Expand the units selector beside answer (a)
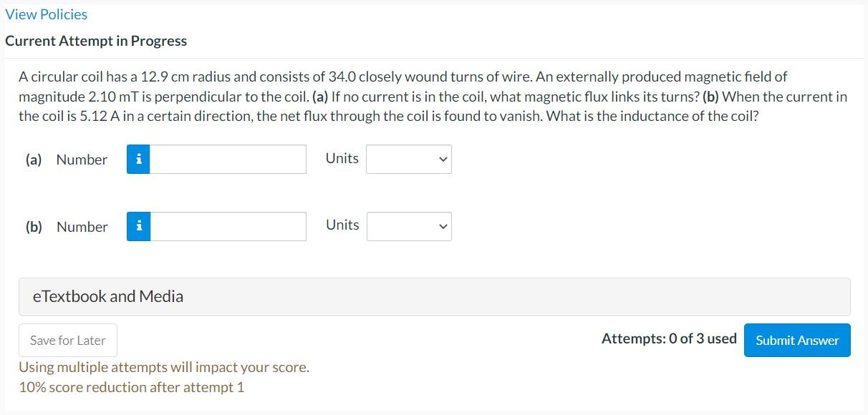This screenshot has height=415, width=868. click(x=408, y=159)
